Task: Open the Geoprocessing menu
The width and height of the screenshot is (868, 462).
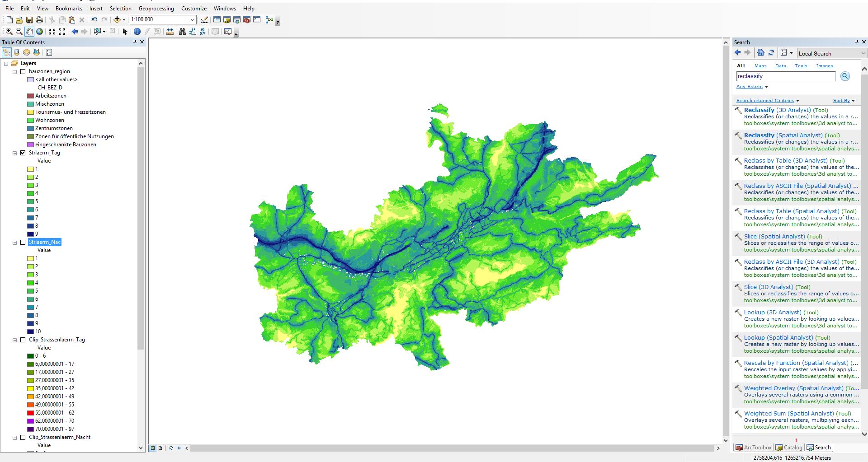Action: click(x=156, y=8)
